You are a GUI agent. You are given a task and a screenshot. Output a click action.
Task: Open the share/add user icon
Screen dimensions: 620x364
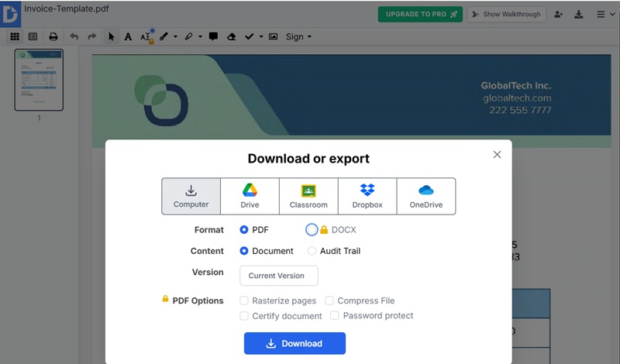(x=558, y=15)
